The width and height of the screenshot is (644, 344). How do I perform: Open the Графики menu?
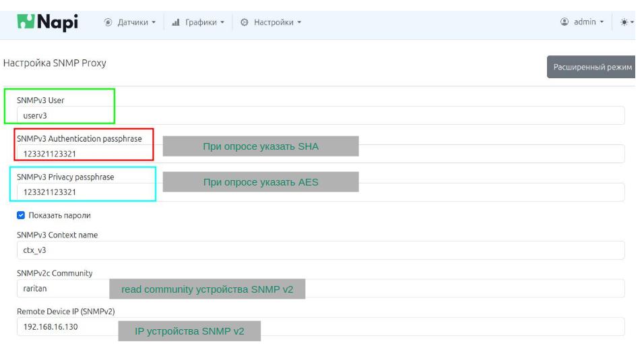click(201, 22)
